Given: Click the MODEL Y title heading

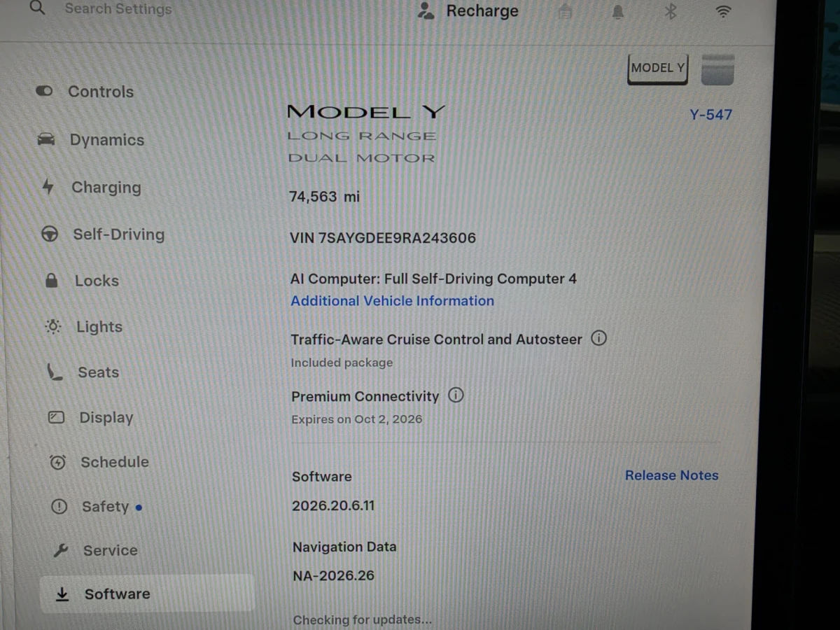Looking at the screenshot, I should 366,112.
